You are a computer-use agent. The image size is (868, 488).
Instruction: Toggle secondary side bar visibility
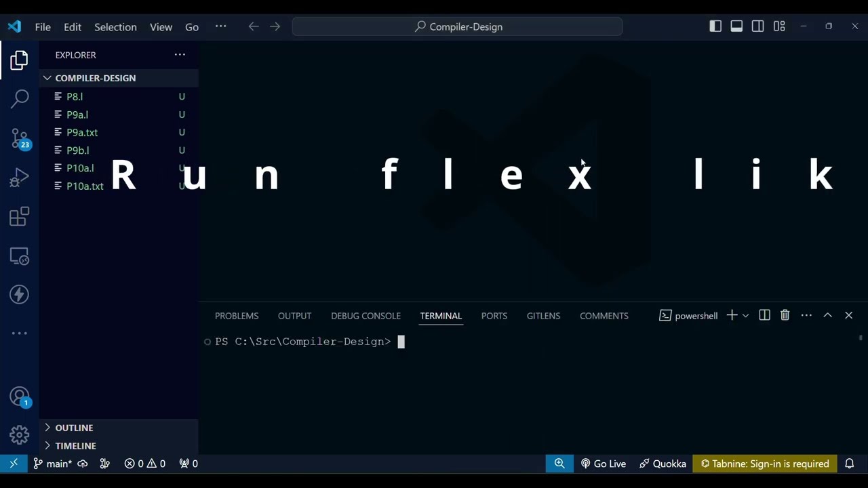[x=758, y=26]
